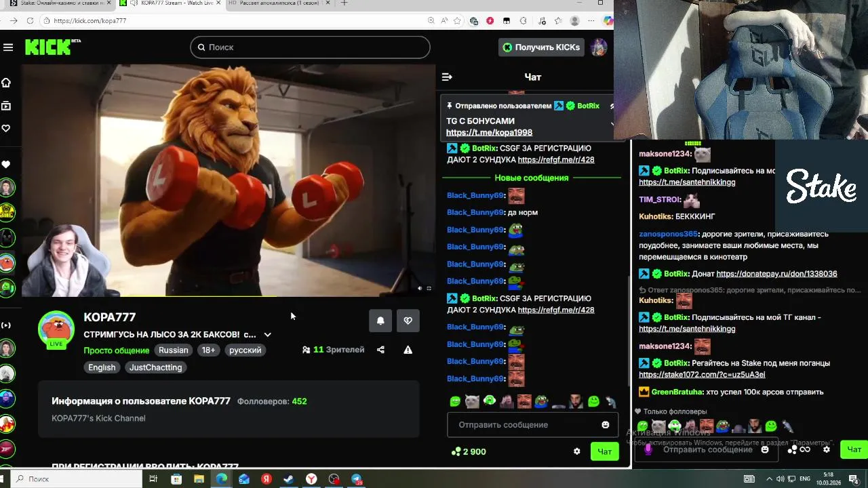This screenshot has height=488, width=868.
Task: Open the Kick hamburger menu
Action: (8, 47)
